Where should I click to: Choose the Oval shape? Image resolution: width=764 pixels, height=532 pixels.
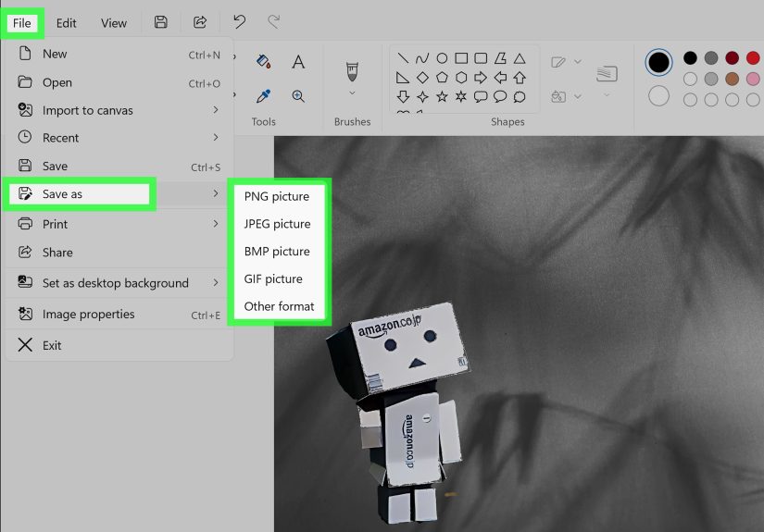pos(442,58)
